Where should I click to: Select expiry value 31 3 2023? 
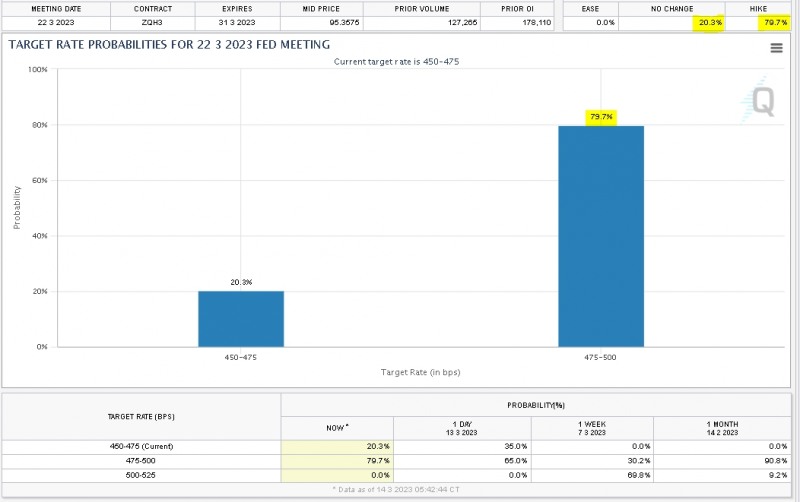237,22
